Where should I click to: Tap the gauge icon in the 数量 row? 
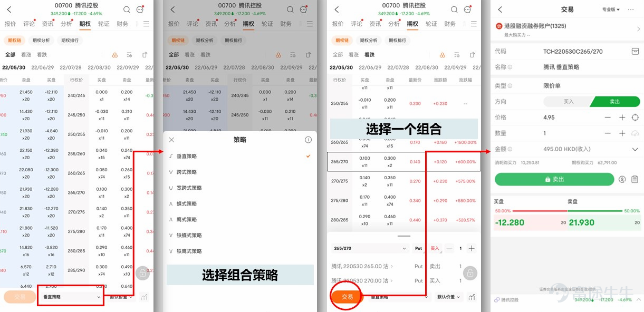tap(635, 133)
